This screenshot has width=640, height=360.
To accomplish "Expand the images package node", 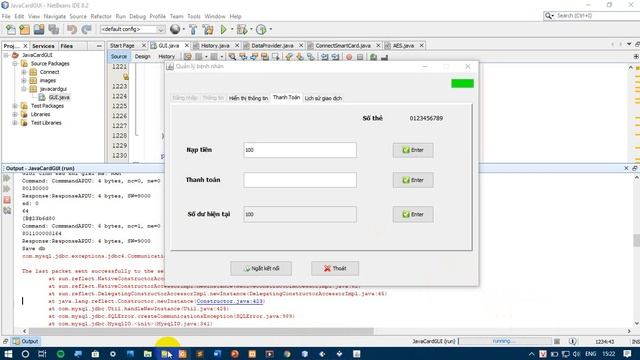I will coord(24,80).
